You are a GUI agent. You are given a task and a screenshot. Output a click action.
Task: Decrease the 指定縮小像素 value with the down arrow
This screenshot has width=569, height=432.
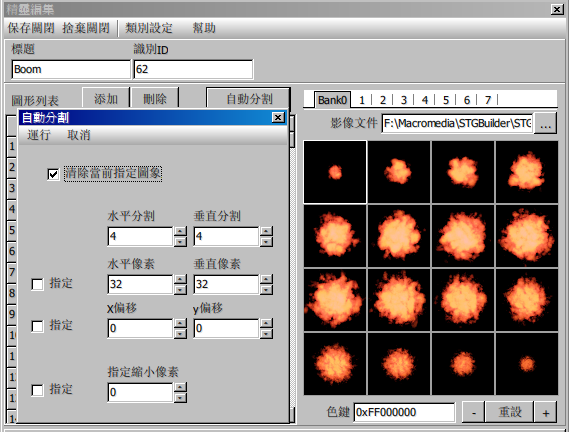coord(180,398)
